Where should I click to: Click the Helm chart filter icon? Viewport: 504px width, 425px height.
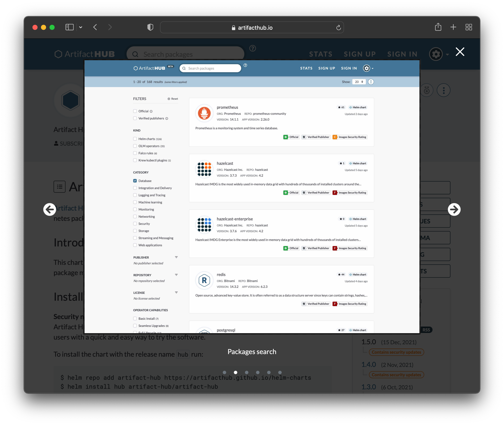coord(135,138)
